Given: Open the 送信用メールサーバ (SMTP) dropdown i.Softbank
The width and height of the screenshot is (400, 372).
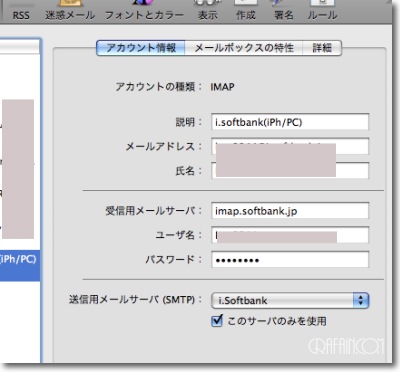Looking at the screenshot, I should pos(290,300).
